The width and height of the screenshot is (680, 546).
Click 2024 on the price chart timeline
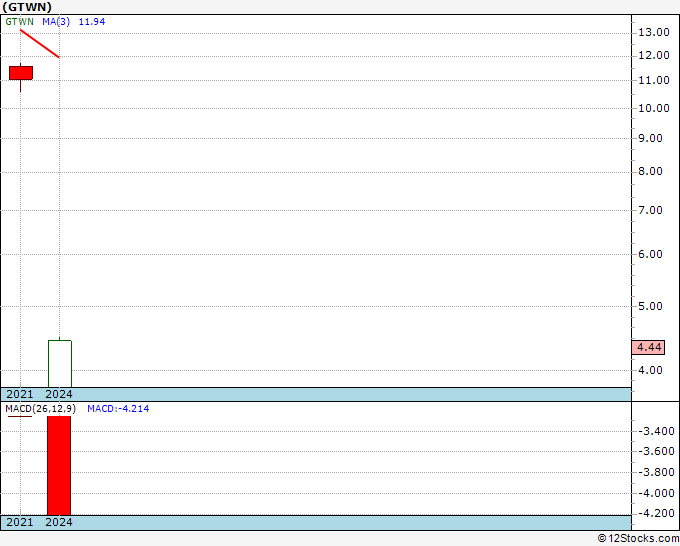pyautogui.click(x=59, y=394)
